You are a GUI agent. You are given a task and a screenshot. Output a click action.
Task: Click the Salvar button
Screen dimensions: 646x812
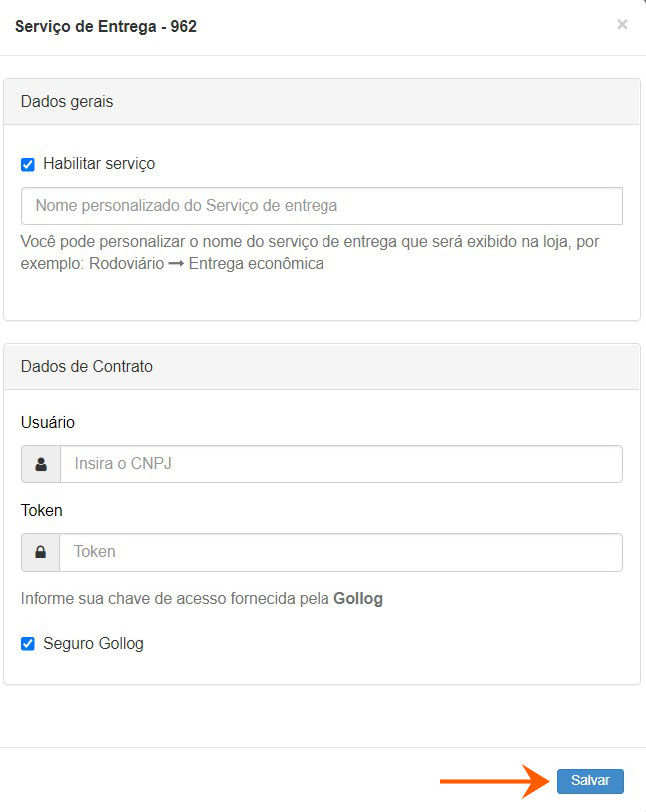point(590,781)
